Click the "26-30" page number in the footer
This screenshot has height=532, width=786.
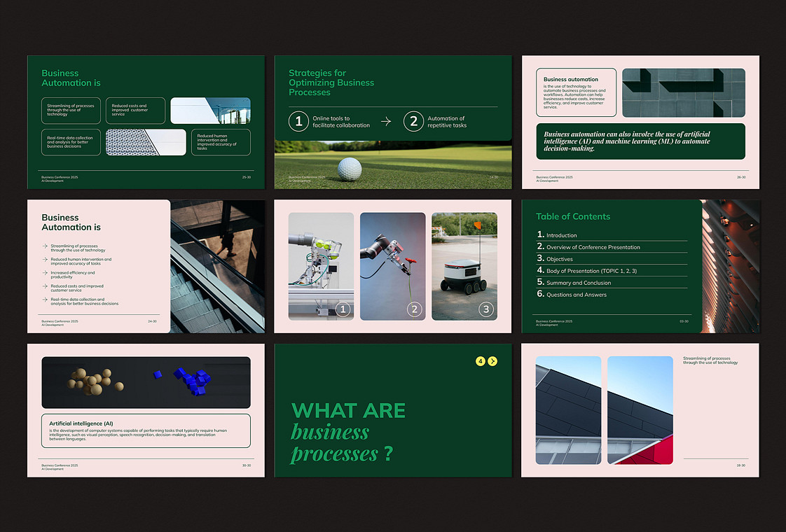click(741, 177)
